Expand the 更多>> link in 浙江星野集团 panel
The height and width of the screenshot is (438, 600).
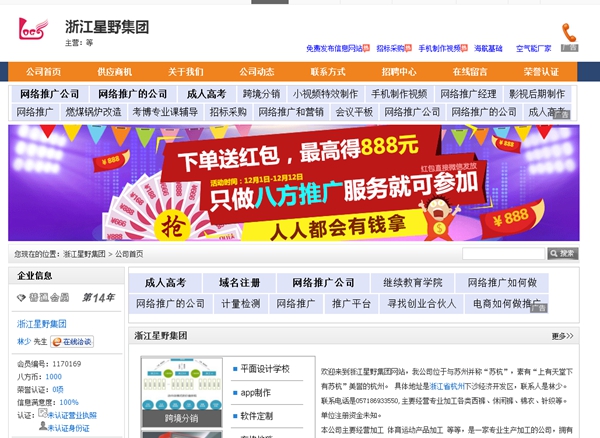pyautogui.click(x=562, y=336)
